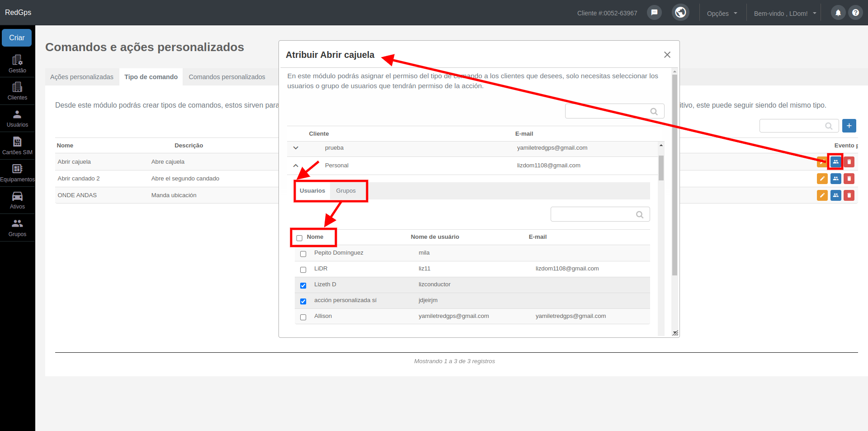
Task: Toggle the select-all Nome checkbox
Action: 299,238
